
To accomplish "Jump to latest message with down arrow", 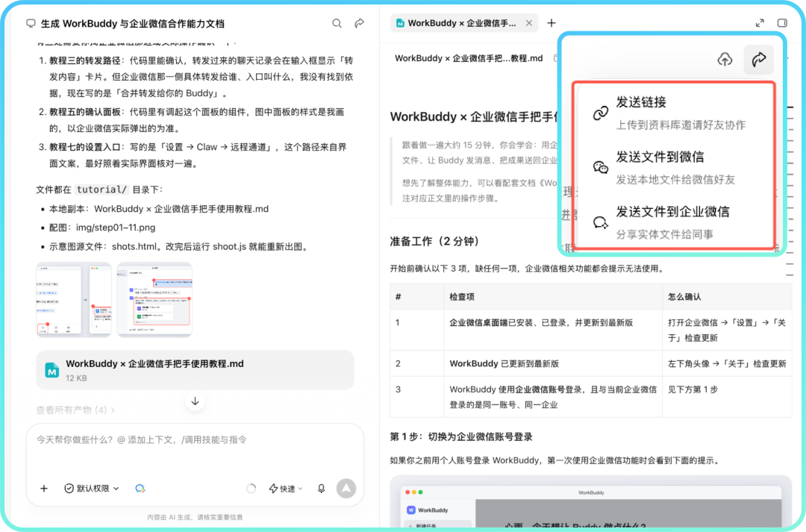I will (x=195, y=401).
